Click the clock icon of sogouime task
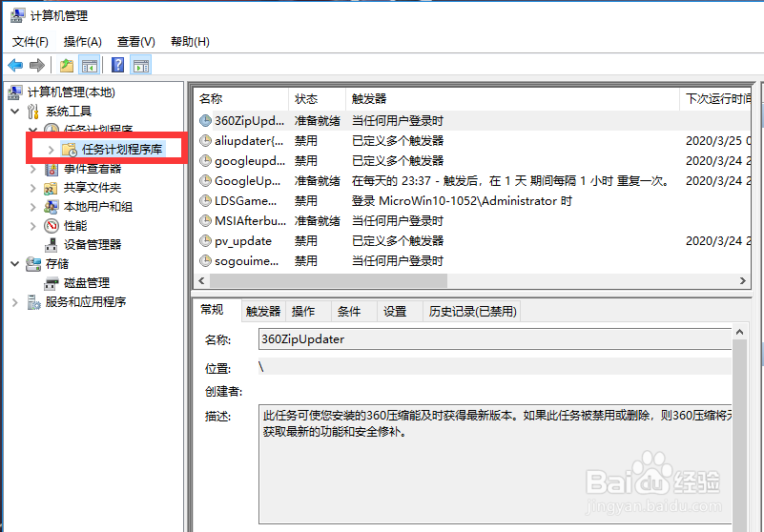The image size is (764, 532). tap(206, 260)
